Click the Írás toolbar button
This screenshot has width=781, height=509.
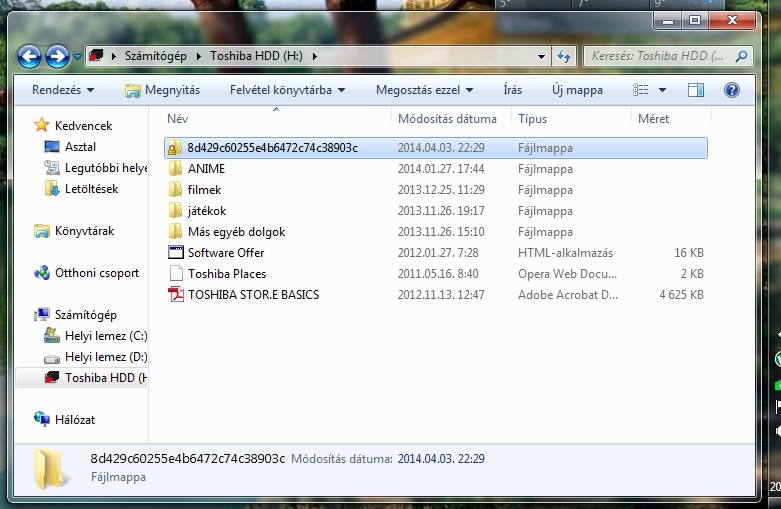pos(512,90)
